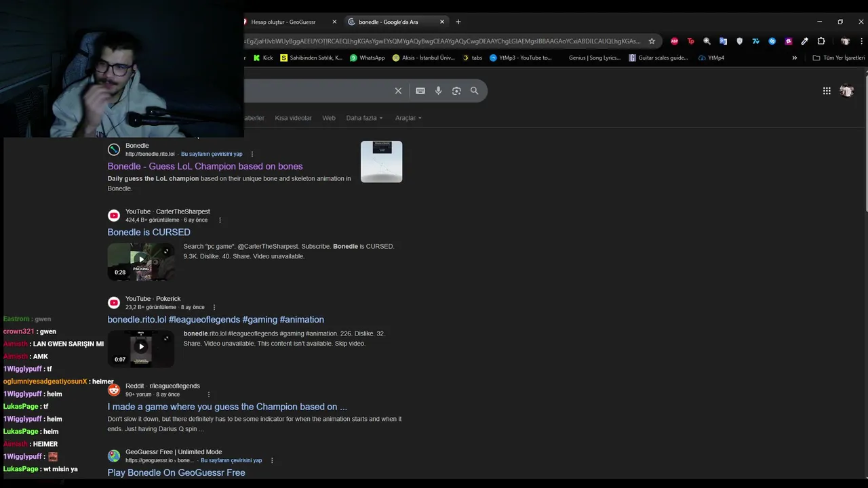Close the bonedle Google search tab
The image size is (868, 488).
pyautogui.click(x=442, y=22)
